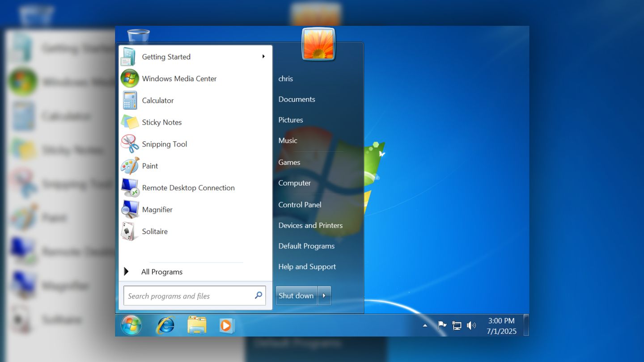The width and height of the screenshot is (644, 362).
Task: Launch Internet Explorer from the taskbar
Action: click(165, 325)
